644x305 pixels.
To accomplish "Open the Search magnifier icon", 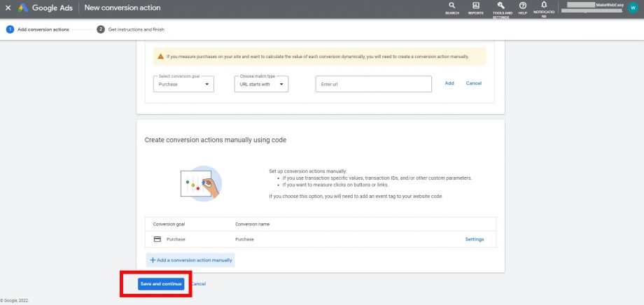I will click(x=451, y=6).
